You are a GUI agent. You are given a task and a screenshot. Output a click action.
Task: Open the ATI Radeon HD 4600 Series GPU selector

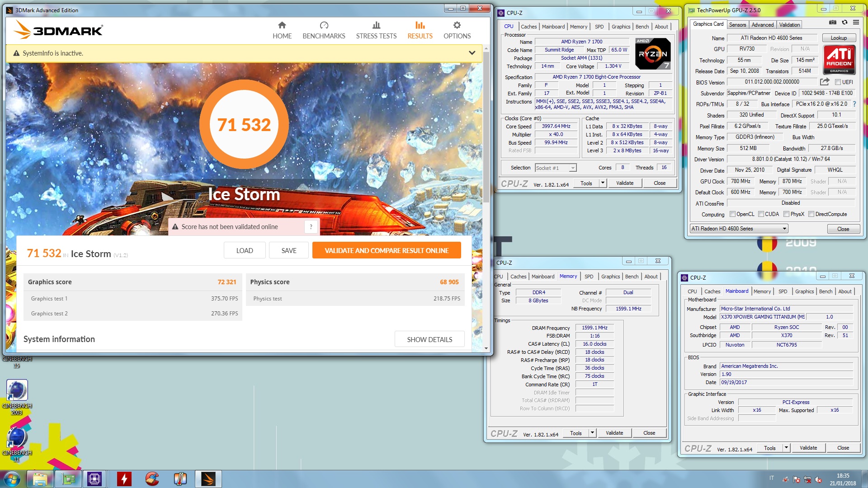point(739,229)
